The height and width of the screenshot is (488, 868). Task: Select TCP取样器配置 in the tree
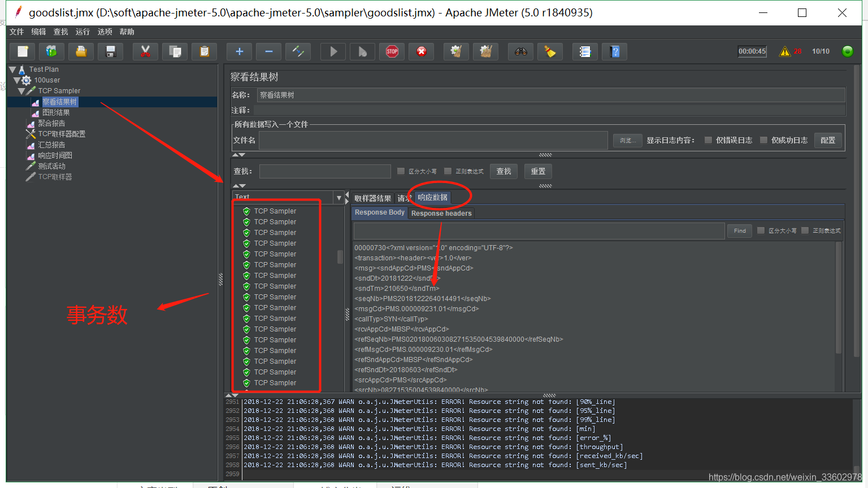pyautogui.click(x=62, y=134)
